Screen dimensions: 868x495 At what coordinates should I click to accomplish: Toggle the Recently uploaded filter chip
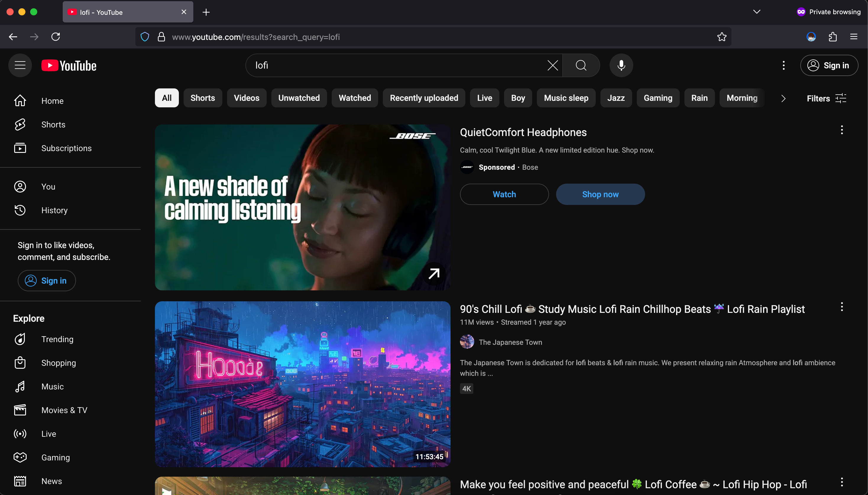click(423, 98)
